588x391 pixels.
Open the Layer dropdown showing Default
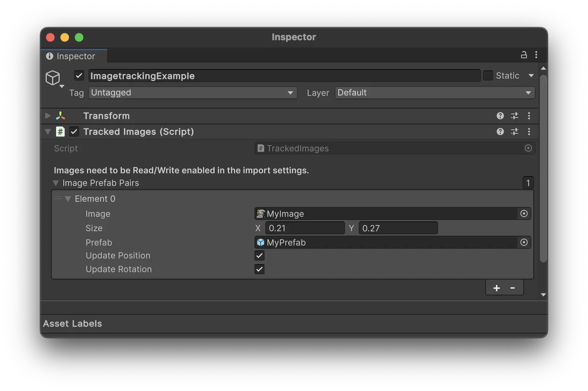point(434,93)
